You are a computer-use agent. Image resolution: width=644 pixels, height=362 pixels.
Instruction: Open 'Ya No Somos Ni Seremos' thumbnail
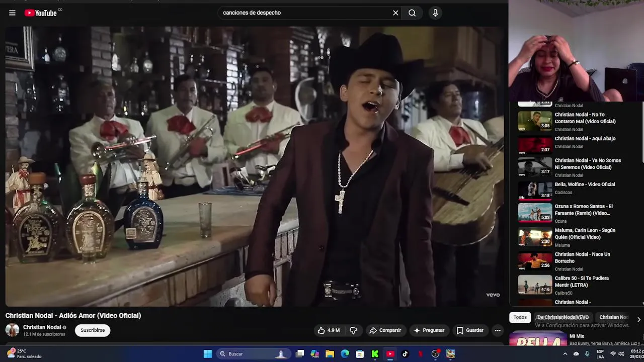(x=535, y=167)
